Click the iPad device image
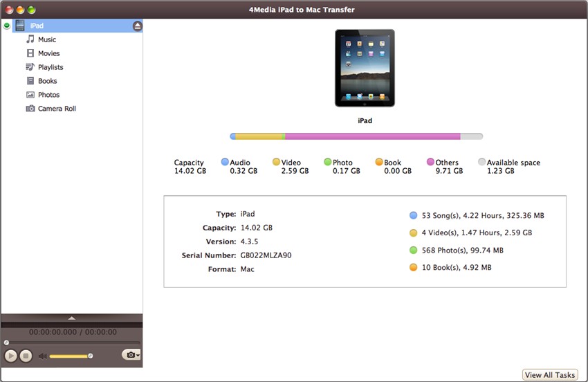588x382 pixels. 365,69
